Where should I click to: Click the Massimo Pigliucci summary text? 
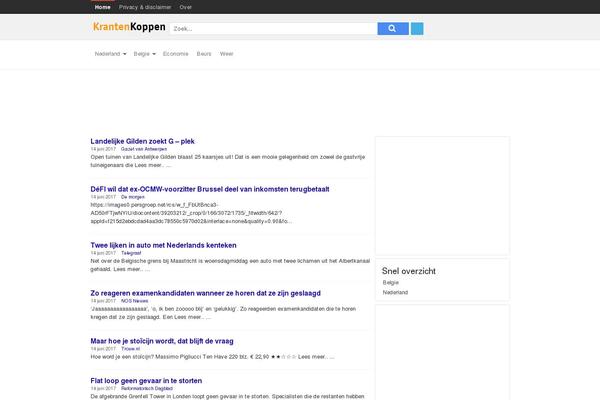[x=212, y=357]
